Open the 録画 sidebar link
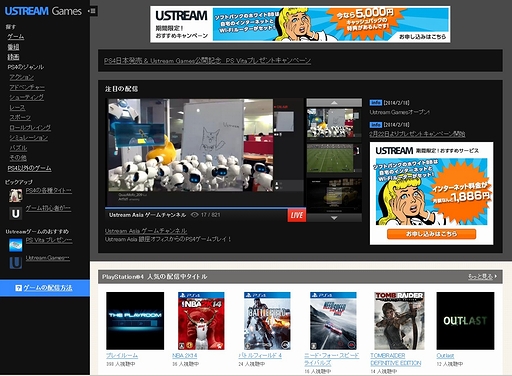This screenshot has height=376, width=512. (14, 57)
